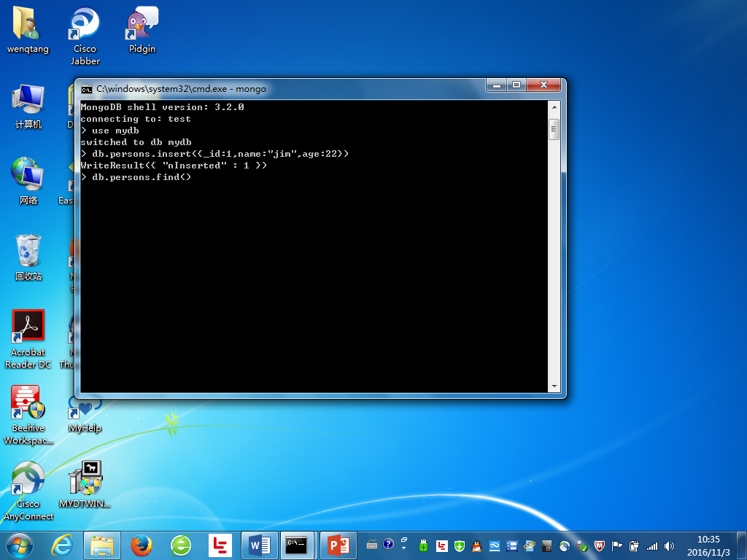
Task: Click scroll-up arrow in cmd window
Action: 554,106
